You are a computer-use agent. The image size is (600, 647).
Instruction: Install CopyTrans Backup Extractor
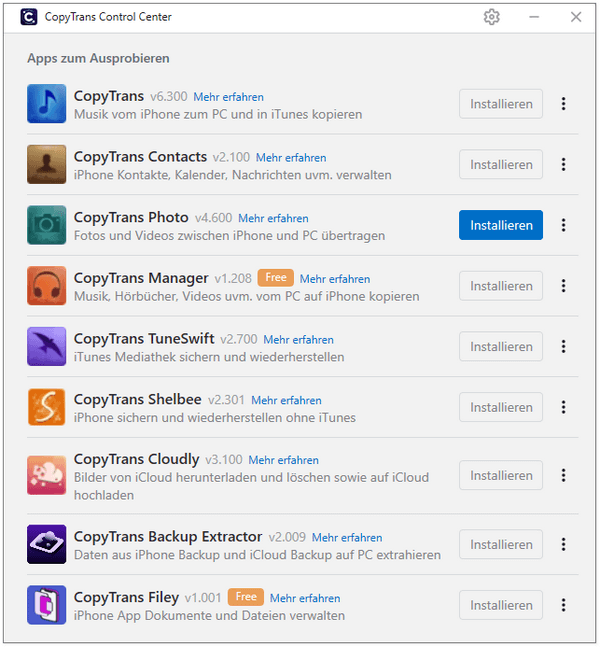coord(501,544)
